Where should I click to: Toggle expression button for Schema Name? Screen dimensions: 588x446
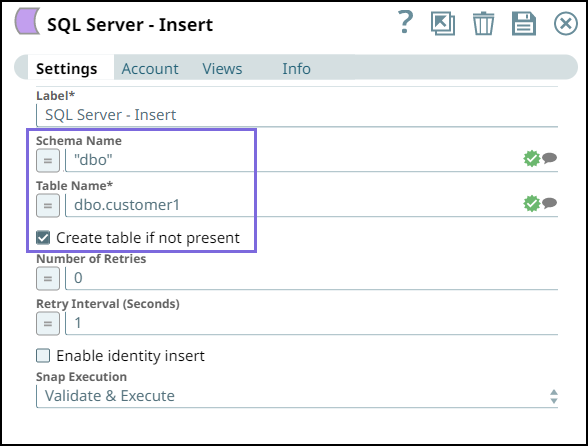click(48, 161)
